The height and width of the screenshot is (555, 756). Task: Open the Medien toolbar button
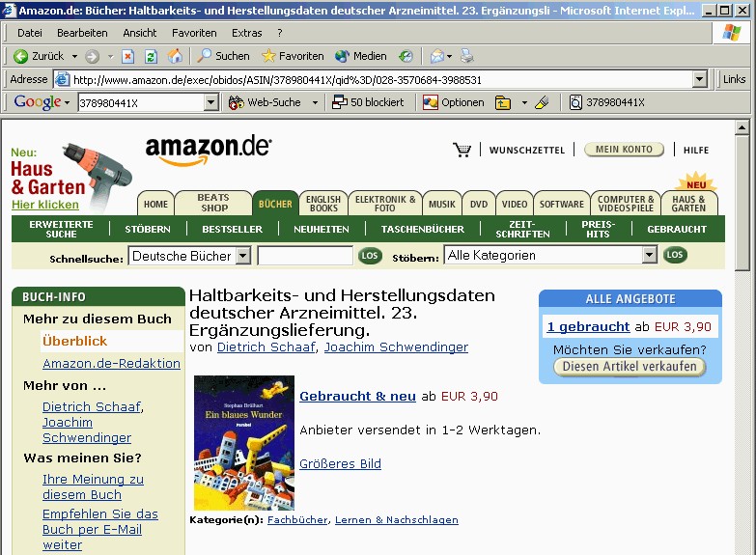click(x=361, y=56)
